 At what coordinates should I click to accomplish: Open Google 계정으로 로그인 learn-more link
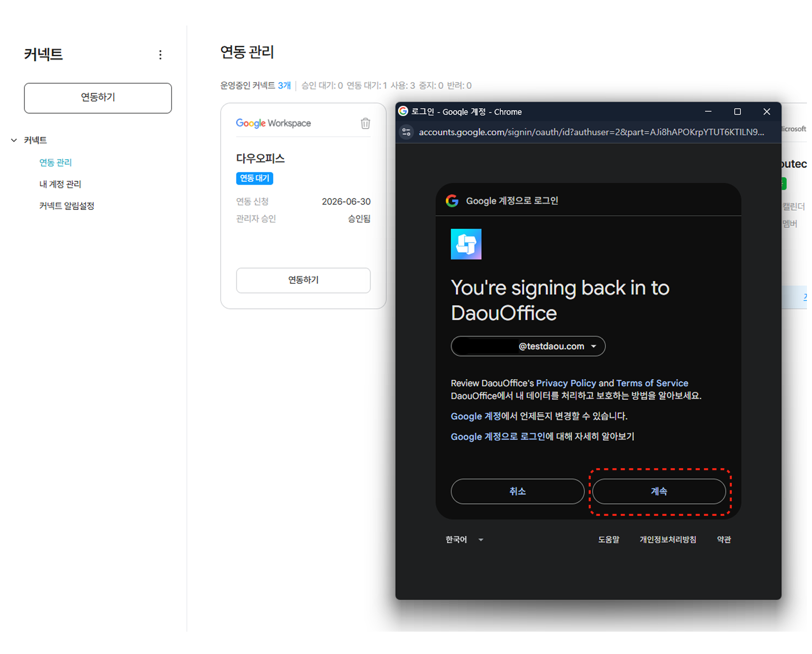tap(498, 437)
